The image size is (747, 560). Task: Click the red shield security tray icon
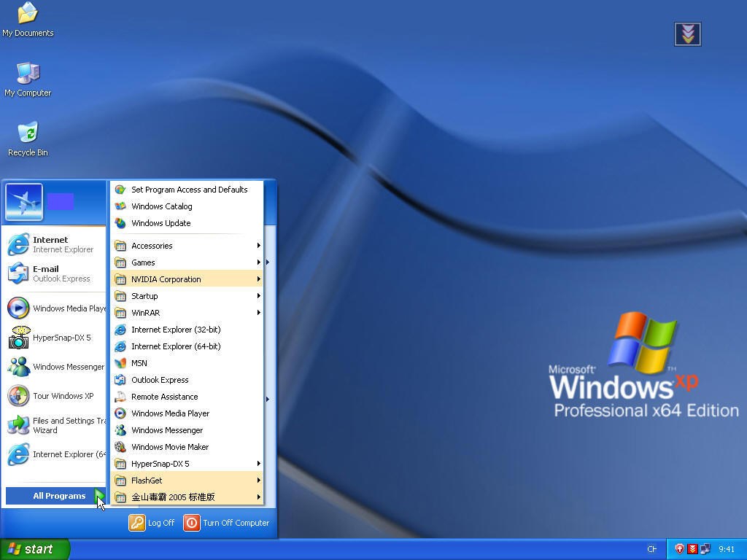pyautogui.click(x=680, y=549)
